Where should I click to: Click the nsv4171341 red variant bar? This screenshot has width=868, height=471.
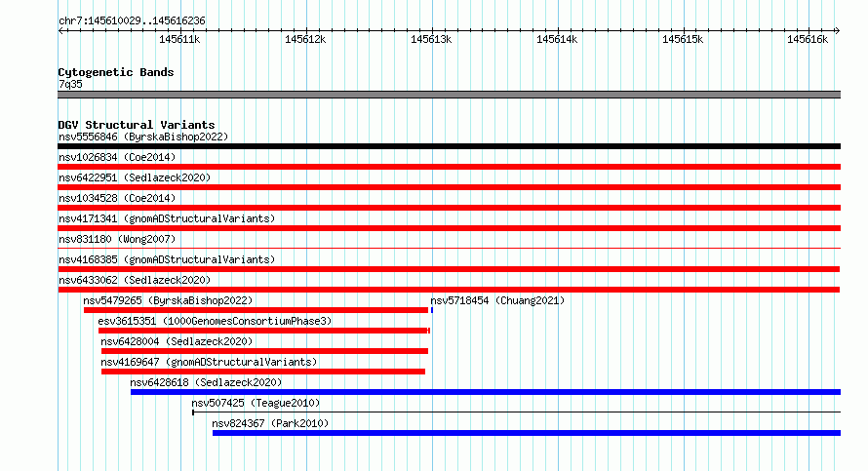(449, 228)
